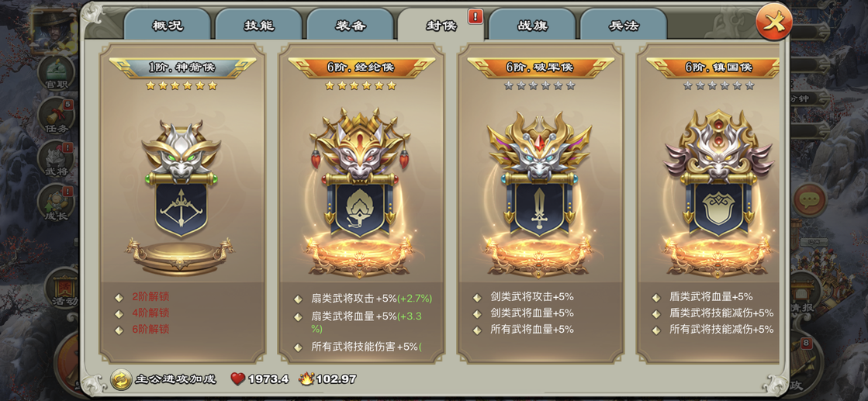Screen dimensions: 868x401
Task: Open the 官职 sidebar icon
Action: (57, 73)
